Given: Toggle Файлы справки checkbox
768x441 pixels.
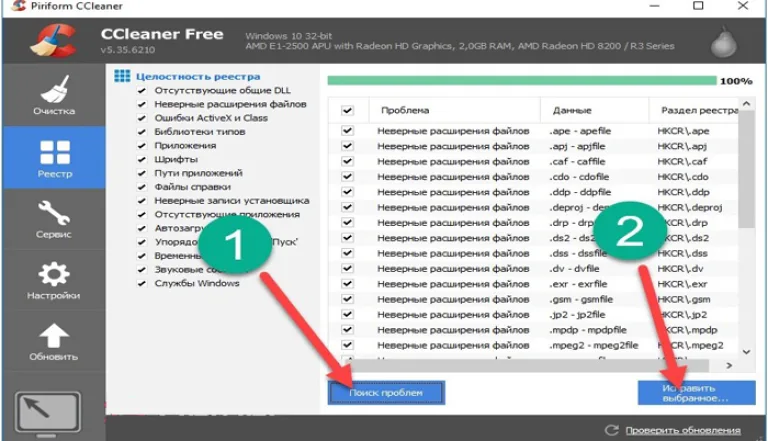Looking at the screenshot, I should (x=142, y=187).
